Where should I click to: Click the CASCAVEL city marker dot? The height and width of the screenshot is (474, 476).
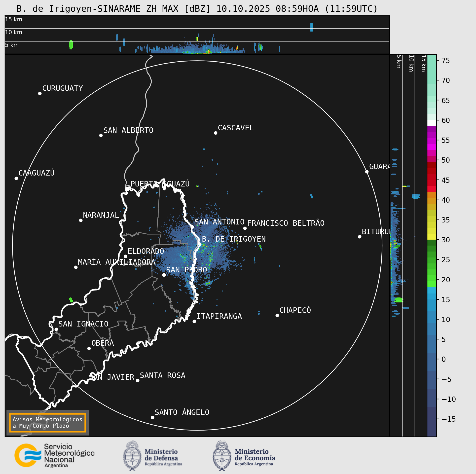(216, 133)
